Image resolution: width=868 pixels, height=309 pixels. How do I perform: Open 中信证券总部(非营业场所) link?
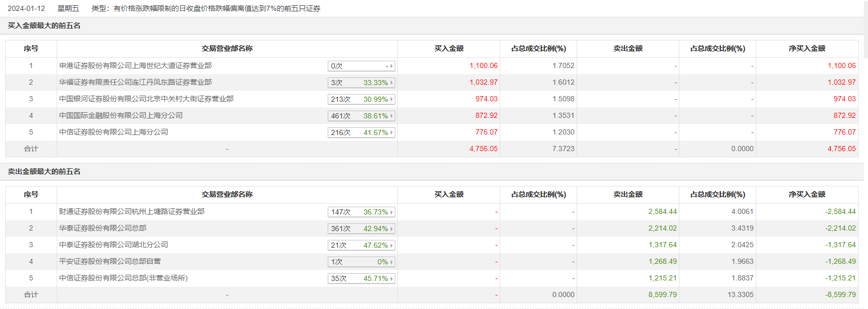point(123,278)
